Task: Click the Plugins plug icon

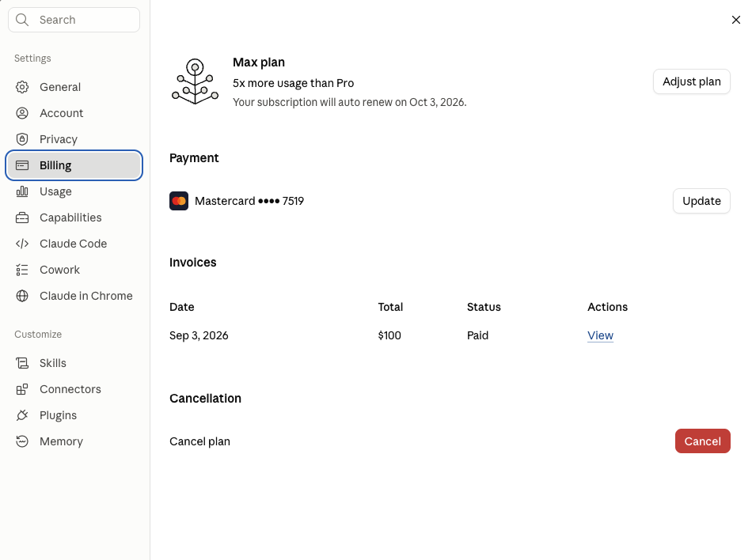Action: [x=22, y=415]
